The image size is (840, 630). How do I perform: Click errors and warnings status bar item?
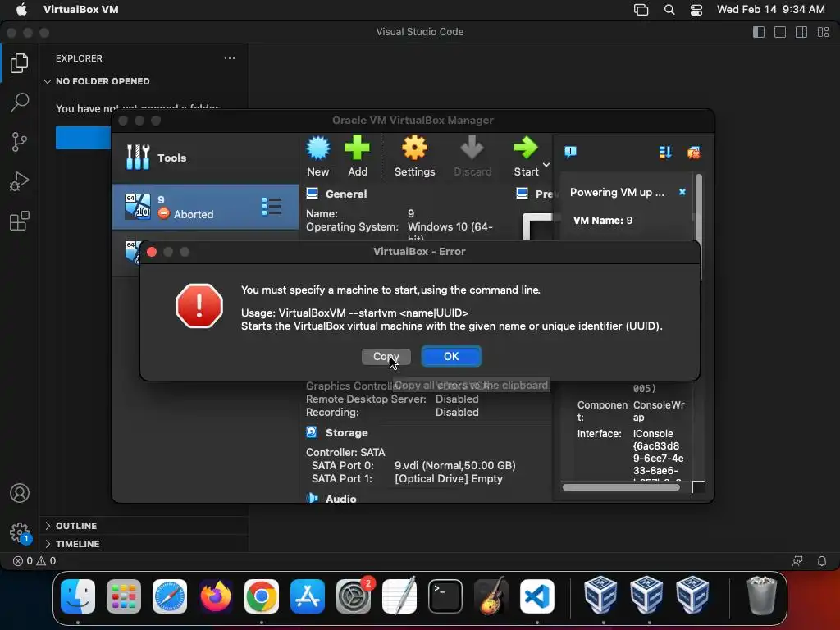(34, 561)
